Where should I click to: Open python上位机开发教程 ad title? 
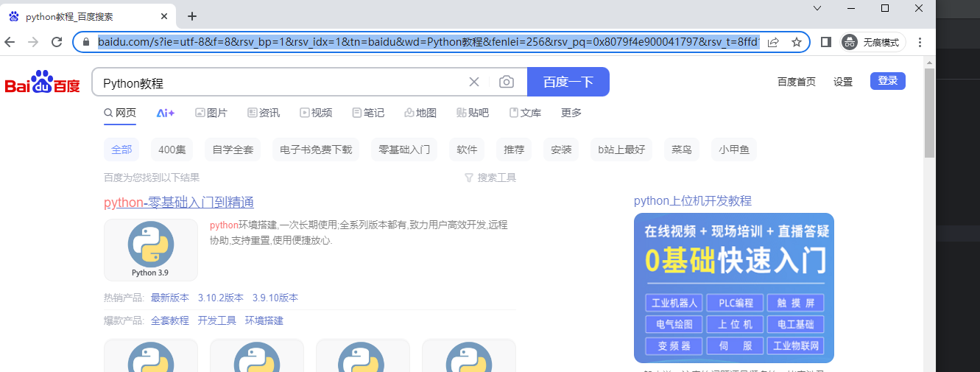[693, 201]
